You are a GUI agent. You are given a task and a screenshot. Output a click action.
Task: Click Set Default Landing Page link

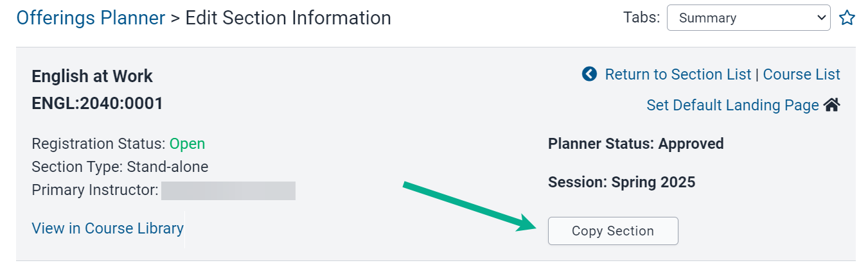[732, 105]
